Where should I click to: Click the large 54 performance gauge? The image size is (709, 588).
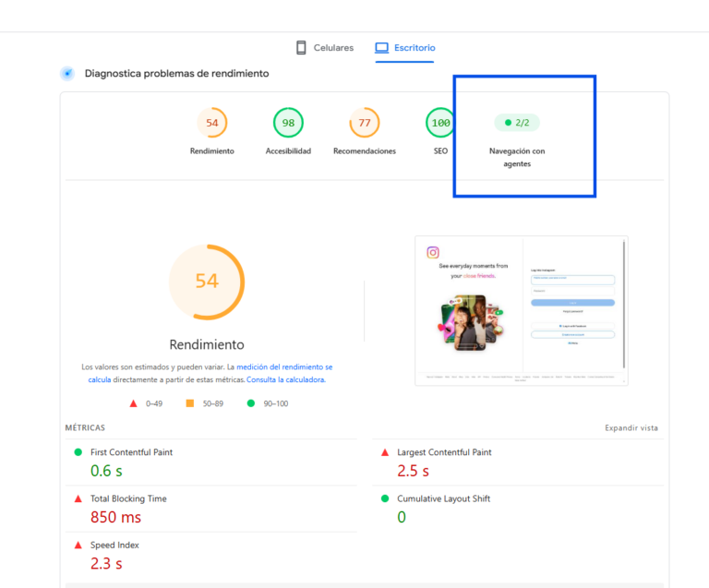tap(207, 282)
